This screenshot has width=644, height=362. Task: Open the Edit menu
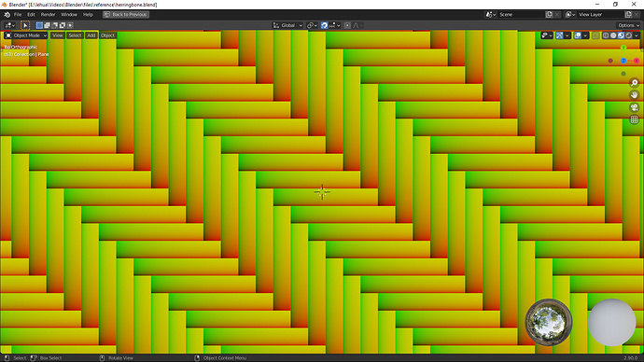click(x=31, y=14)
